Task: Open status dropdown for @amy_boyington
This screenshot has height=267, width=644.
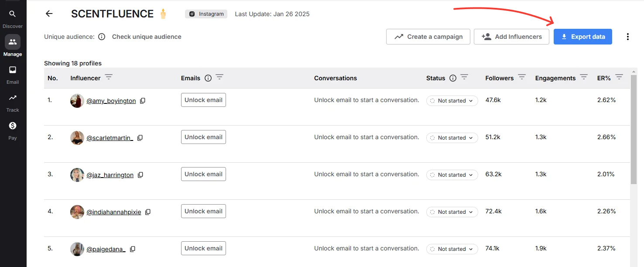Action: pyautogui.click(x=452, y=101)
